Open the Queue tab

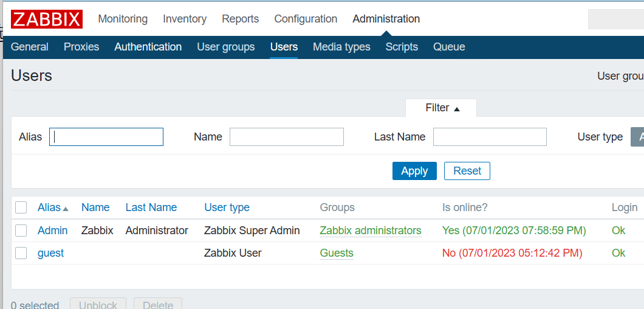(x=449, y=47)
